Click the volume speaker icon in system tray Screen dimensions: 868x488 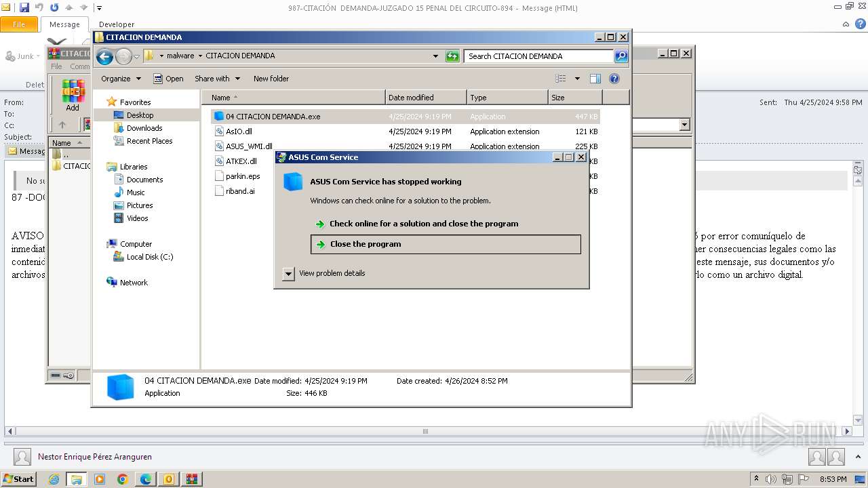point(770,479)
